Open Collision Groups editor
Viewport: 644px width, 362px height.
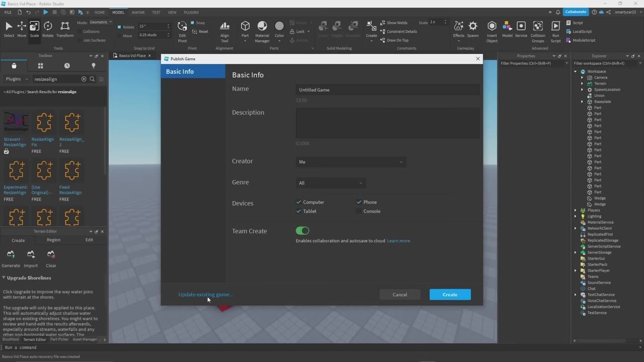pyautogui.click(x=538, y=32)
